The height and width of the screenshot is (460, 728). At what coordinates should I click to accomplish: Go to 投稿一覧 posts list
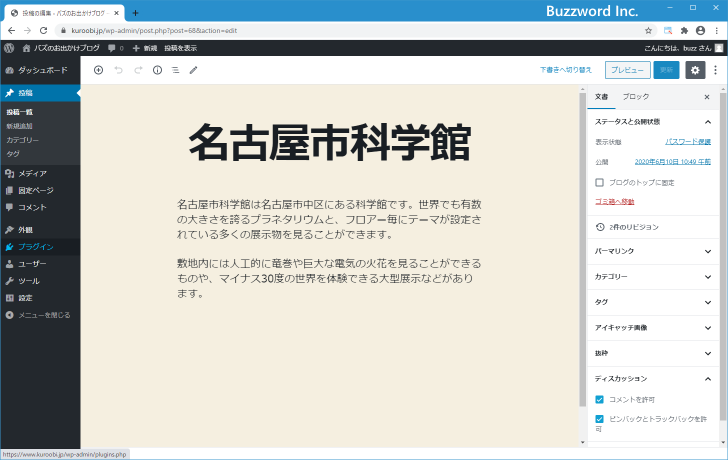(20, 112)
